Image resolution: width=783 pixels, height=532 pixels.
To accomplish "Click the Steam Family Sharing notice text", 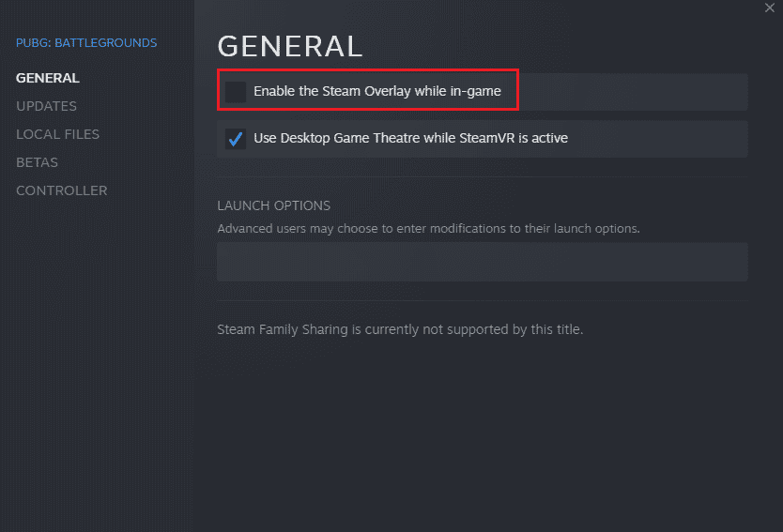I will point(400,329).
